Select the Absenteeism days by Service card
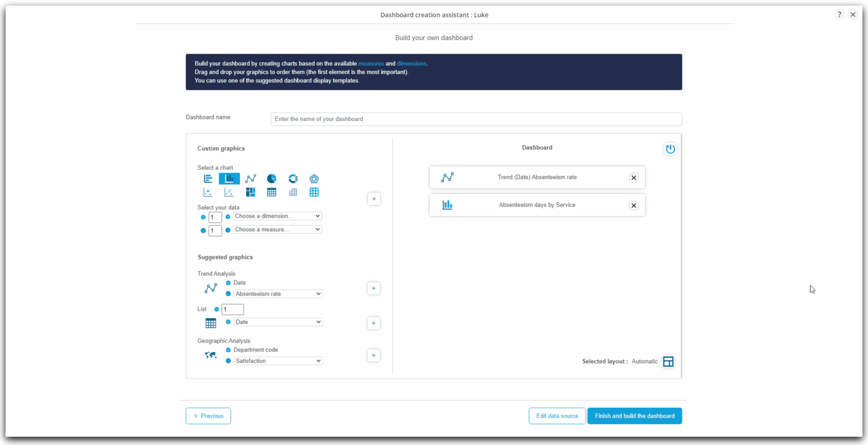Screen dimensions: 868x445 pos(537,205)
